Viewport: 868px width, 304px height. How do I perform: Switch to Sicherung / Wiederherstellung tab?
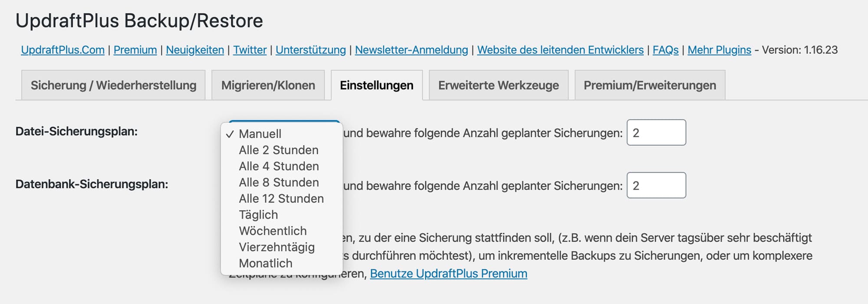coord(113,85)
